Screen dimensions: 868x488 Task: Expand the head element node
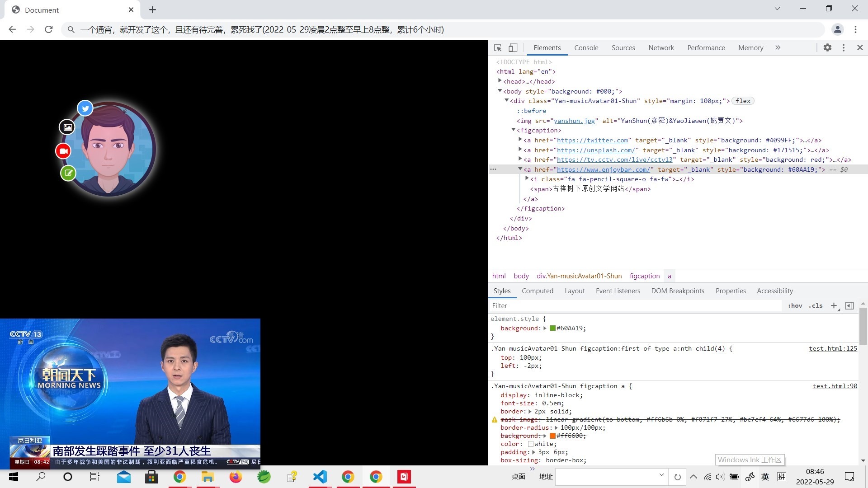[500, 81]
